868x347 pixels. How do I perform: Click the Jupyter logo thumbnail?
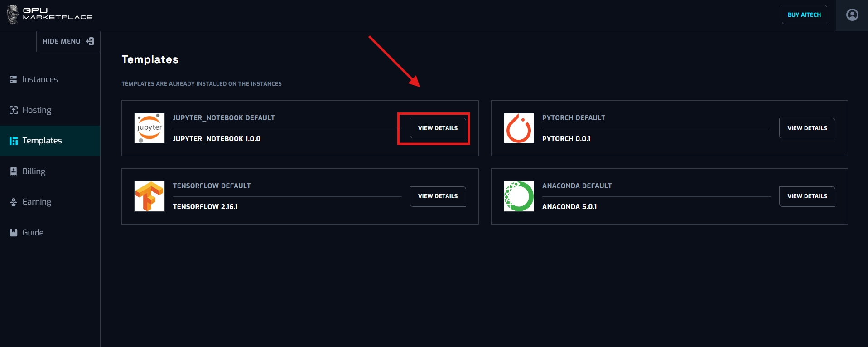149,128
